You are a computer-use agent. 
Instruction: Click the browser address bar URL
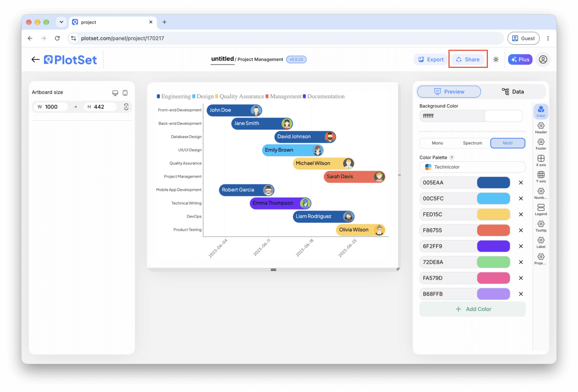123,38
